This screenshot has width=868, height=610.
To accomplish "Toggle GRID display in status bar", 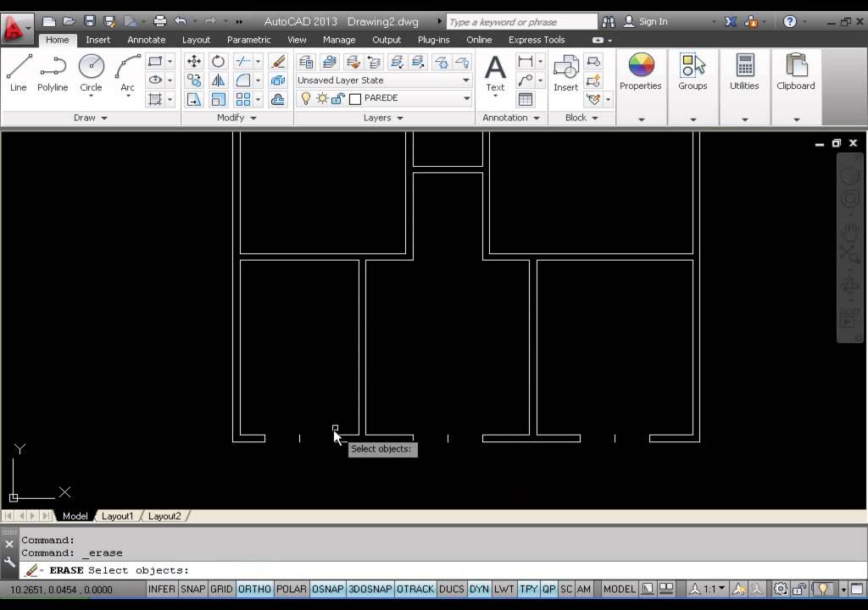I will pyautogui.click(x=221, y=589).
